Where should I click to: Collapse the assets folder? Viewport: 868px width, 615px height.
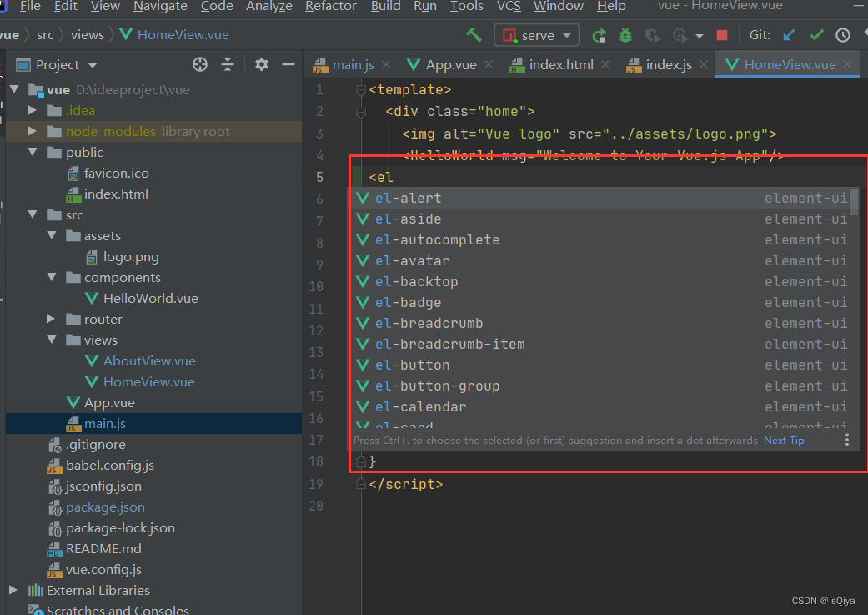pos(52,235)
